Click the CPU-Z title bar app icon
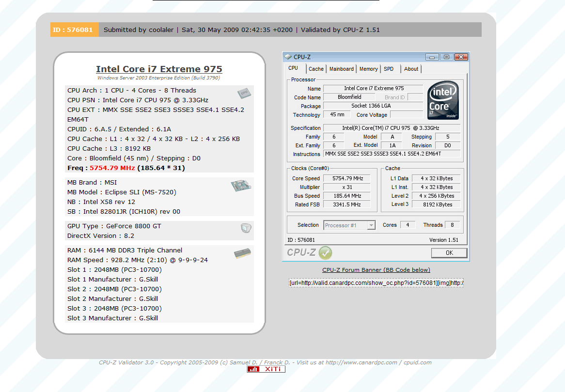The height and width of the screenshot is (392, 565). [287, 57]
